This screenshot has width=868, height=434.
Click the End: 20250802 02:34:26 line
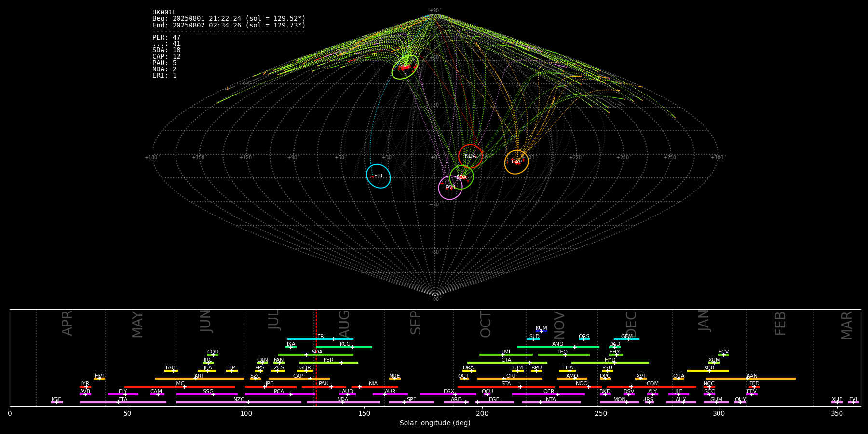(229, 25)
